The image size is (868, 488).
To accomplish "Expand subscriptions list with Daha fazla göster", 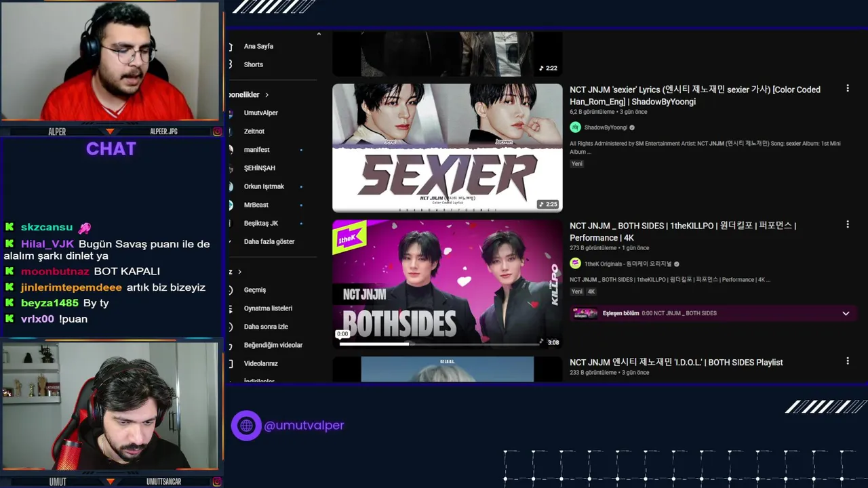I will [x=269, y=241].
